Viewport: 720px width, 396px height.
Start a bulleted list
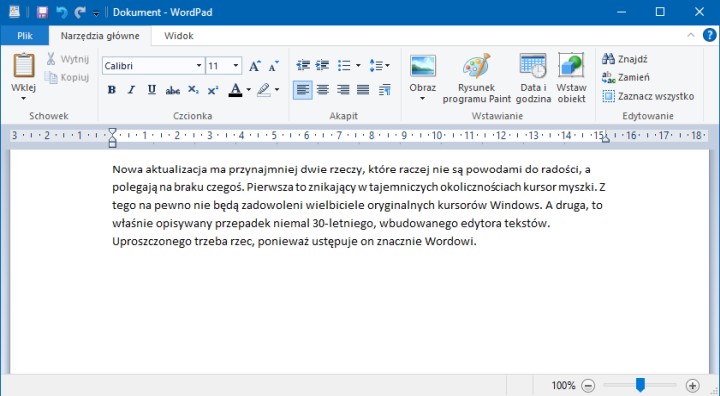344,65
